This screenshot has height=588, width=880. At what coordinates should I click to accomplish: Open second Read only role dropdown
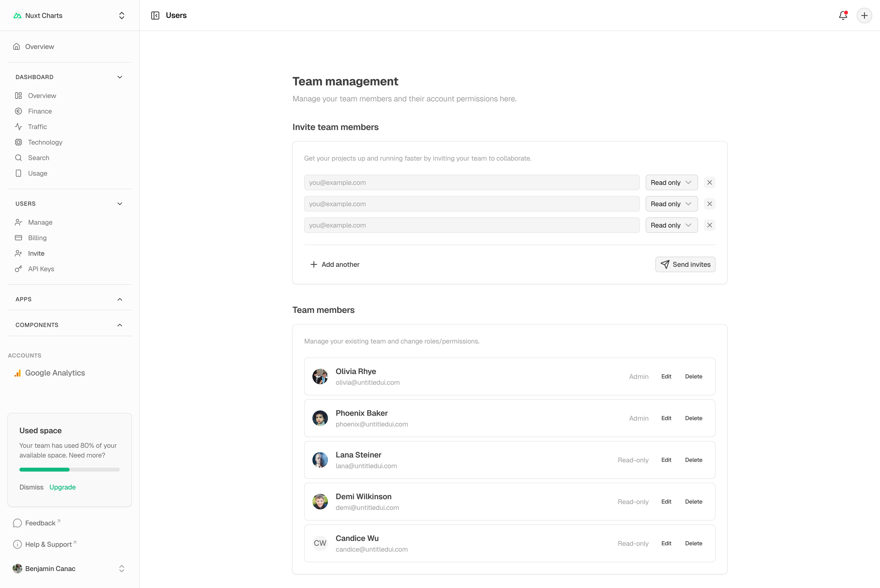click(x=671, y=204)
